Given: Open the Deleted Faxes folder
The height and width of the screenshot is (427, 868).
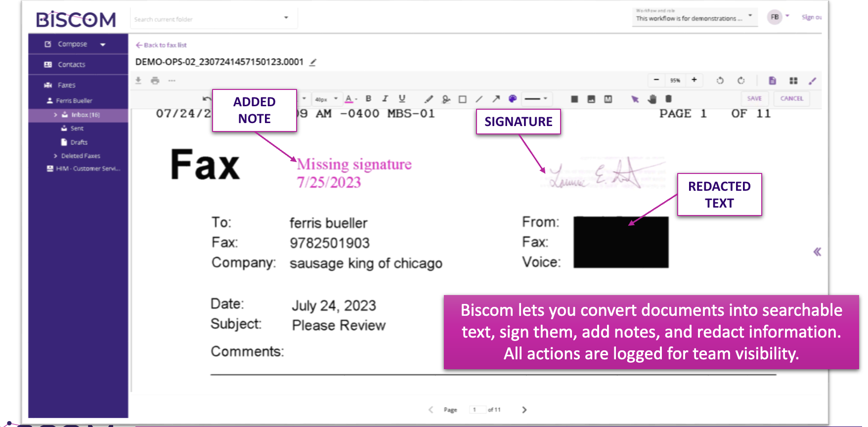Looking at the screenshot, I should pyautogui.click(x=81, y=156).
